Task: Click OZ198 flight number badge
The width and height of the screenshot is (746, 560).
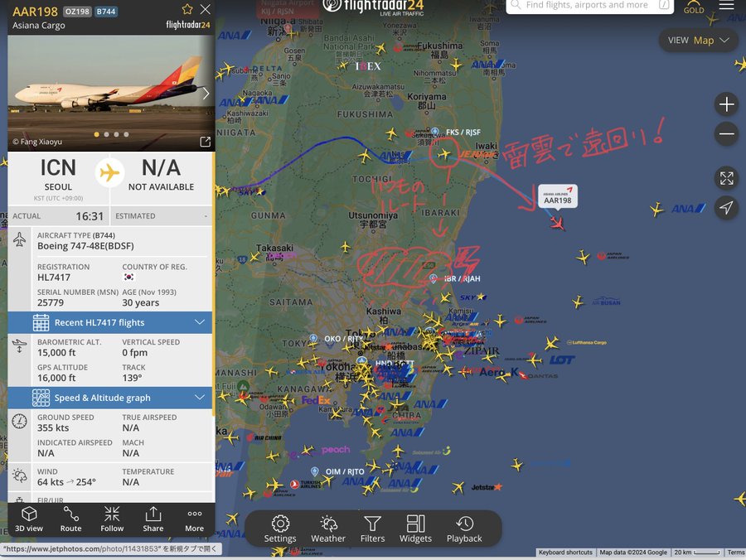Action: pyautogui.click(x=77, y=12)
